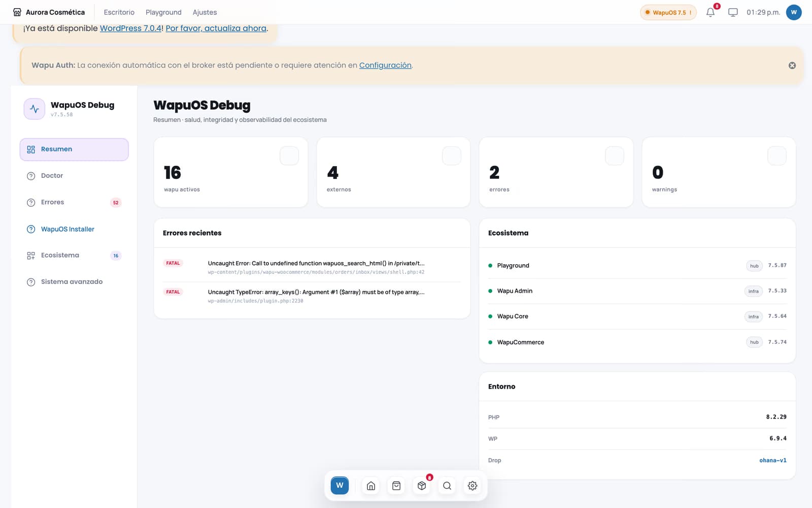Click the '2 errores' card
This screenshot has width=812, height=508.
tap(556, 172)
